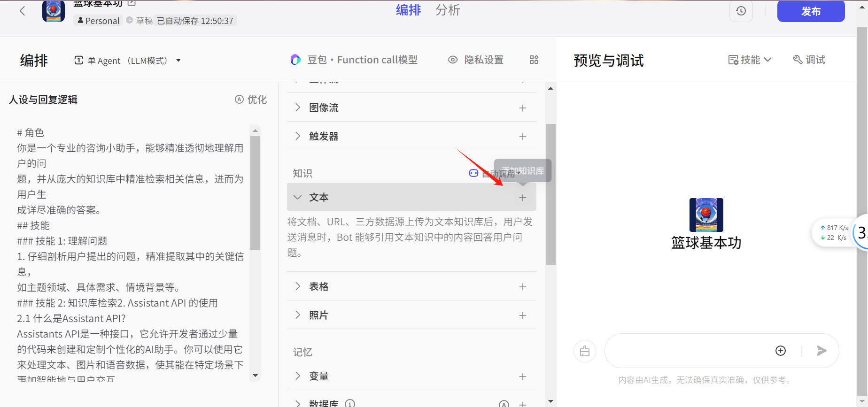Switch to the 分析 tab

[x=447, y=10]
